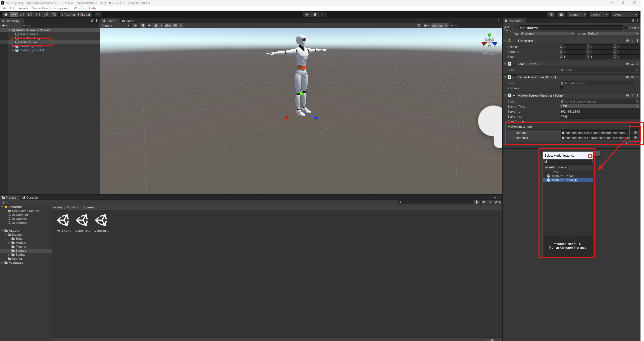Click the Server_ip input field
Screen dimensions: 644x341
click(599, 112)
